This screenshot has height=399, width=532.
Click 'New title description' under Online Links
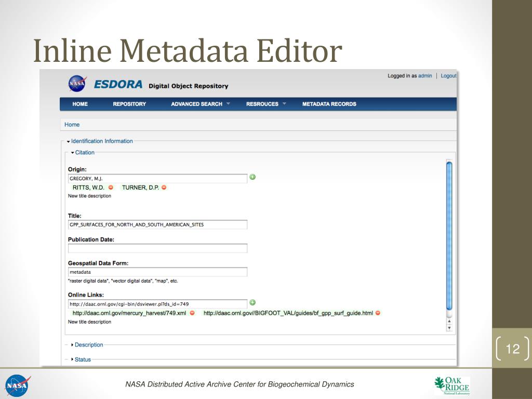tap(89, 322)
